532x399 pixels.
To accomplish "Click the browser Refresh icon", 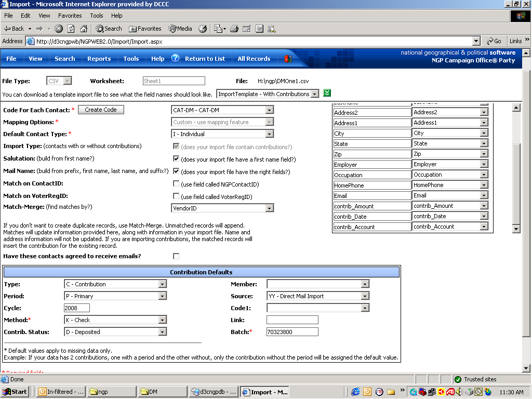I will (71, 29).
